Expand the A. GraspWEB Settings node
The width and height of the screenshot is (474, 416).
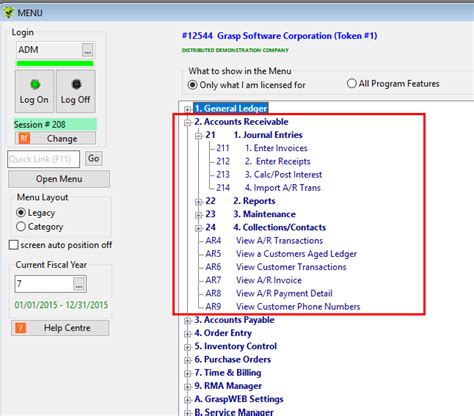pyautogui.click(x=187, y=400)
